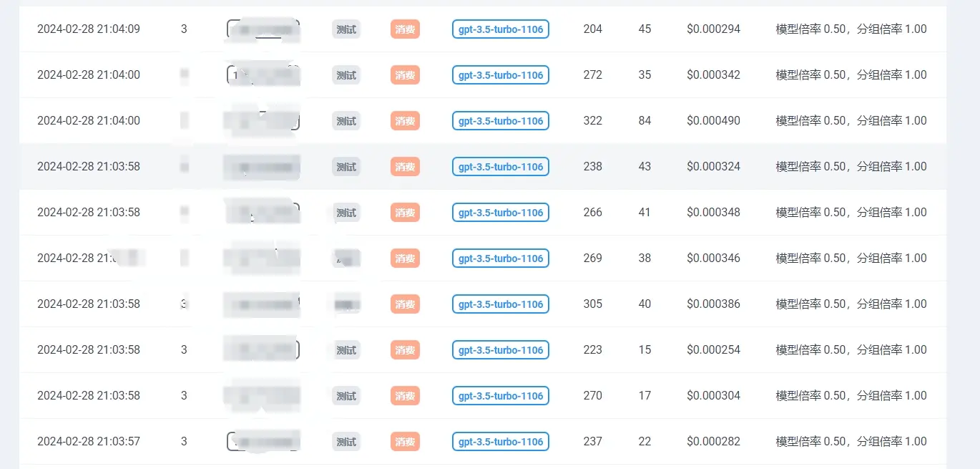Click the $0.000346 cost value

tap(713, 258)
